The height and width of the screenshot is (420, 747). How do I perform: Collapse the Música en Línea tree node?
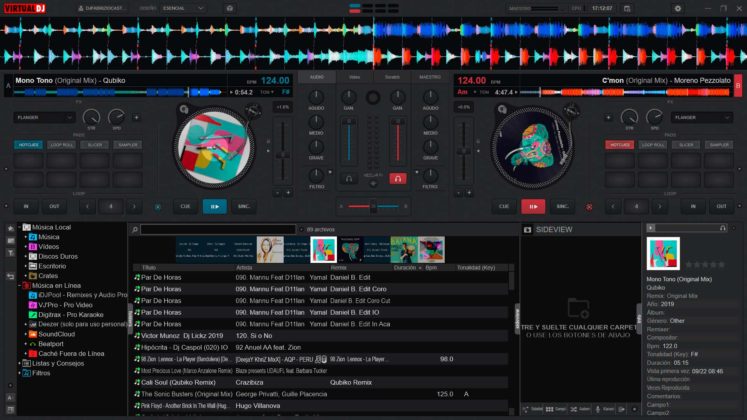pyautogui.click(x=20, y=286)
